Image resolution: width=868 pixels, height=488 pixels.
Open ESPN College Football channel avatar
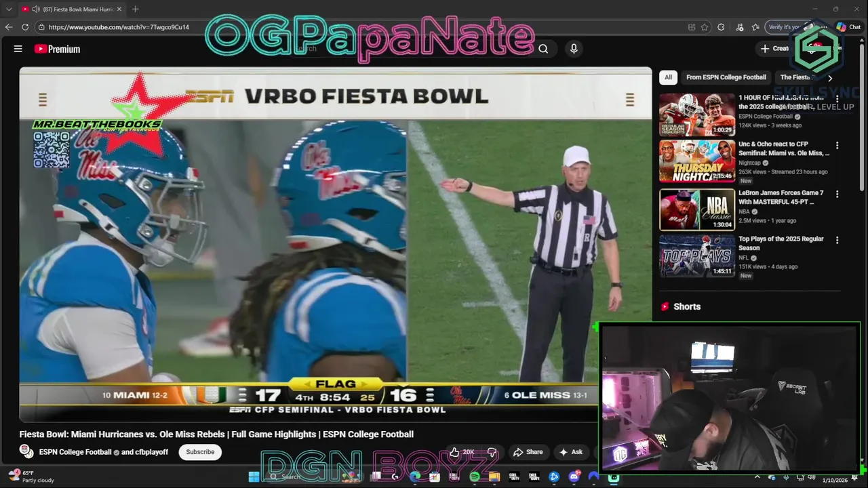[x=26, y=451]
